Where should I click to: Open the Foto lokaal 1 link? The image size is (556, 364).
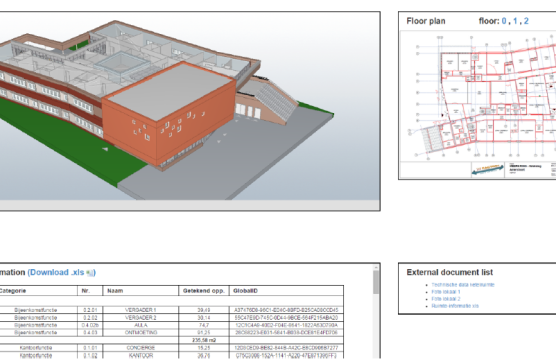click(446, 292)
